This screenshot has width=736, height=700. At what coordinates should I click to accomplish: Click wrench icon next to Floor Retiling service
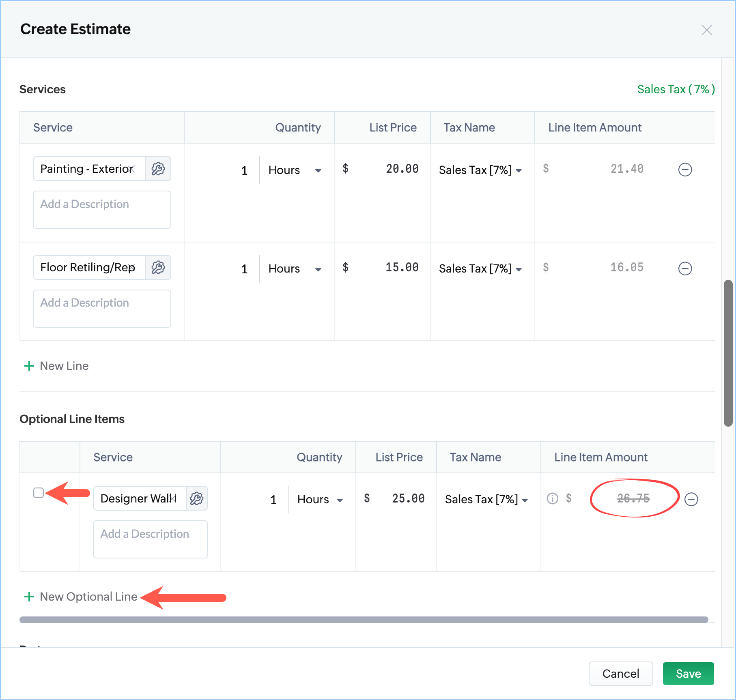(158, 268)
